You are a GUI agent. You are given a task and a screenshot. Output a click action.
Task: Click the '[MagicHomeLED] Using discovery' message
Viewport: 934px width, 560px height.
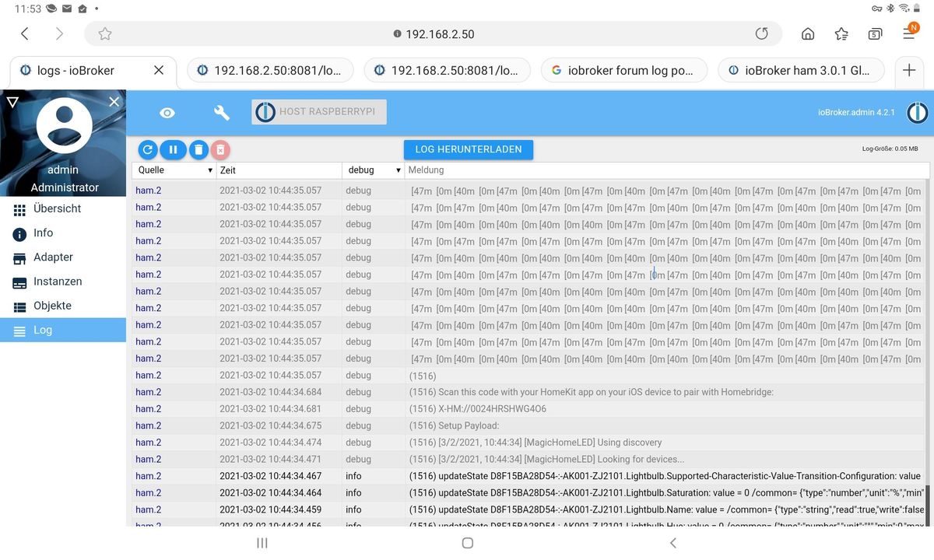535,443
